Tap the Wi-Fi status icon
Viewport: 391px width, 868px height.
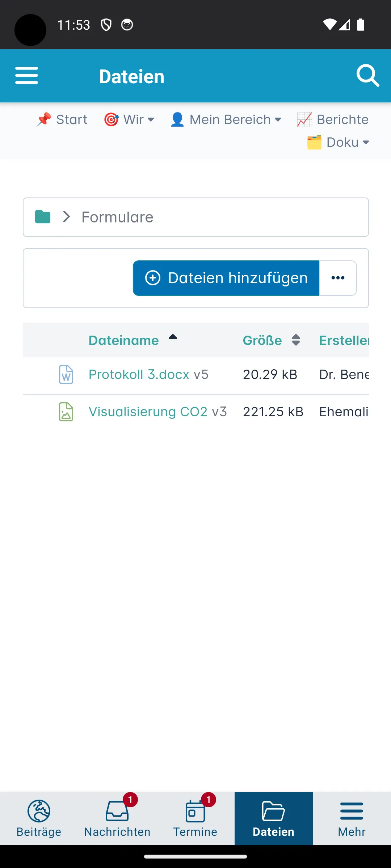point(329,25)
